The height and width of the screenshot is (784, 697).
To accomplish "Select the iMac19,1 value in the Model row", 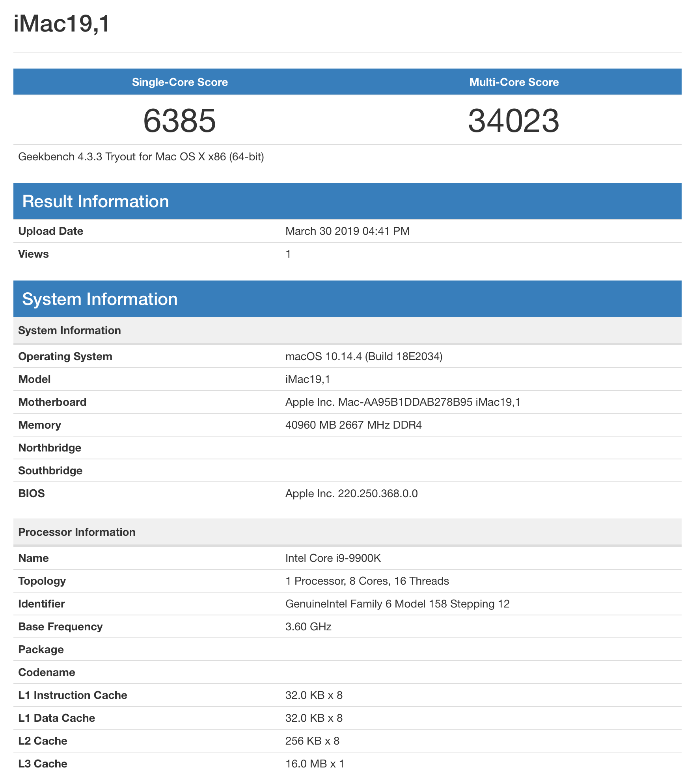I will (x=308, y=379).
